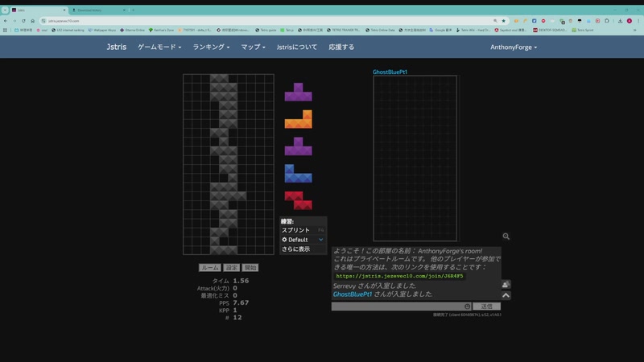This screenshot has width=644, height=362.
Task: Open a new browser tab
Action: pyautogui.click(x=133, y=10)
